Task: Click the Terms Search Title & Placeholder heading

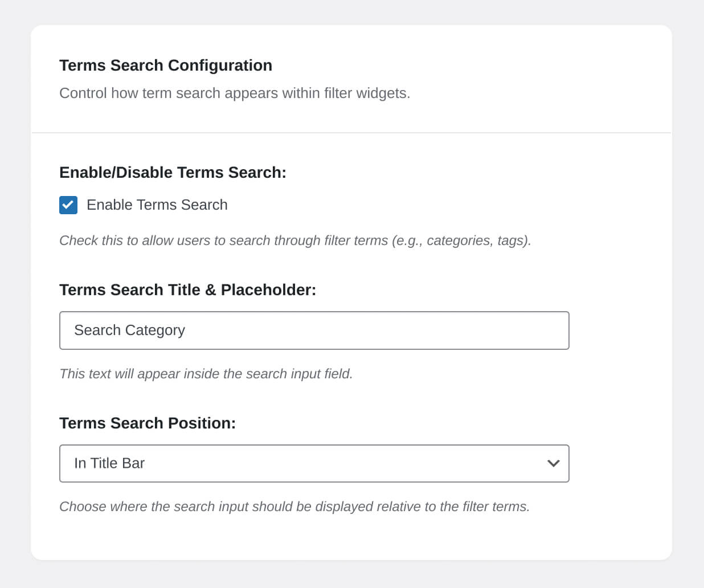Action: pos(188,290)
